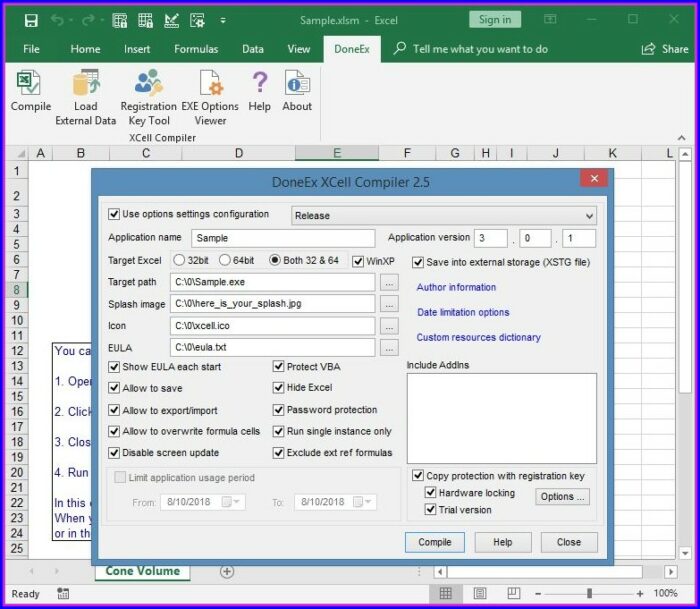Click the Include AddIns list box
The image size is (700, 609).
coord(501,418)
